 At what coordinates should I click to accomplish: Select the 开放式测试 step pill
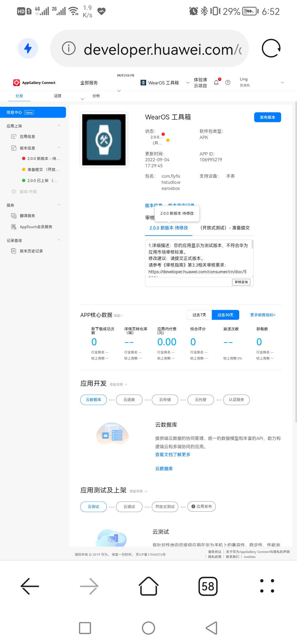pos(165,507)
